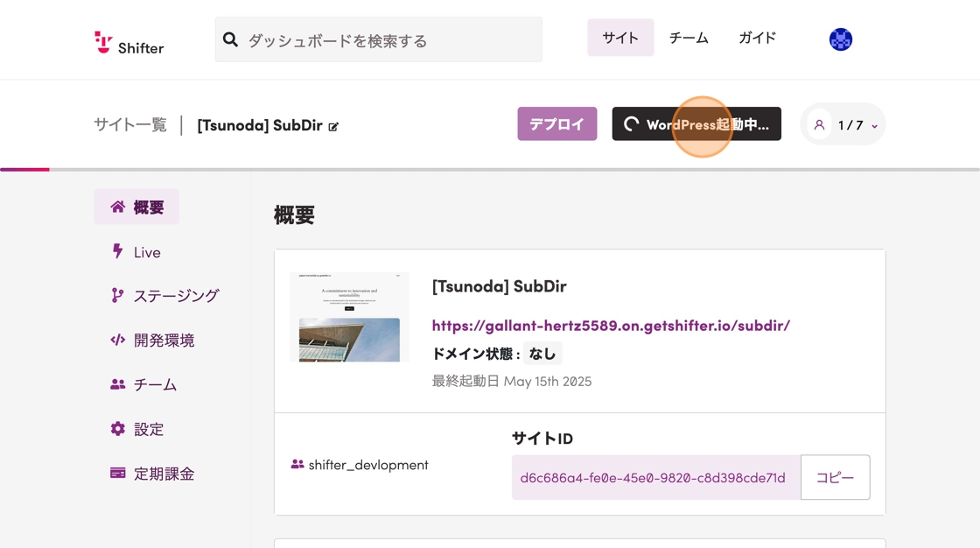
Task: Open 開発環境 in the sidebar
Action: pos(152,341)
